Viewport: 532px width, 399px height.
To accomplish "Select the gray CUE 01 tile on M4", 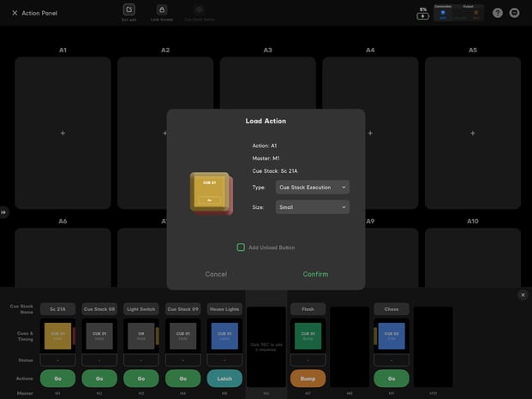I will pyautogui.click(x=182, y=336).
